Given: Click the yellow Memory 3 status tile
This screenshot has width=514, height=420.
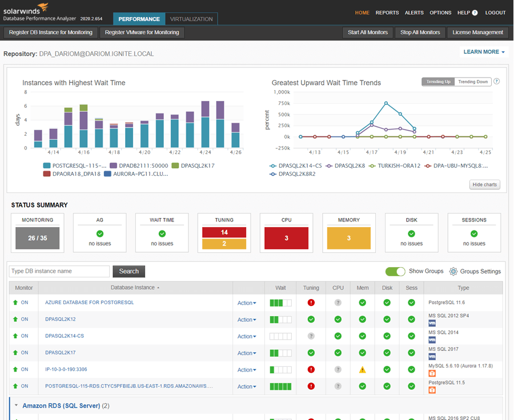Looking at the screenshot, I should click(x=349, y=238).
